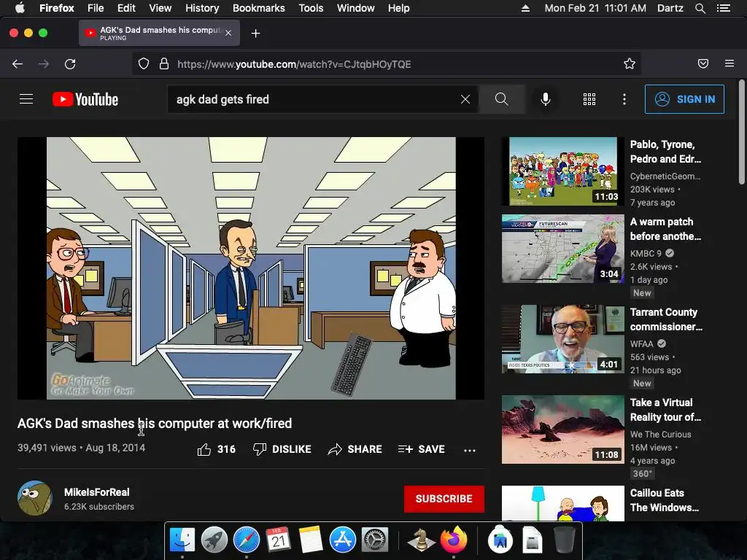Open the View menu
747x560 pixels.
coord(160,8)
